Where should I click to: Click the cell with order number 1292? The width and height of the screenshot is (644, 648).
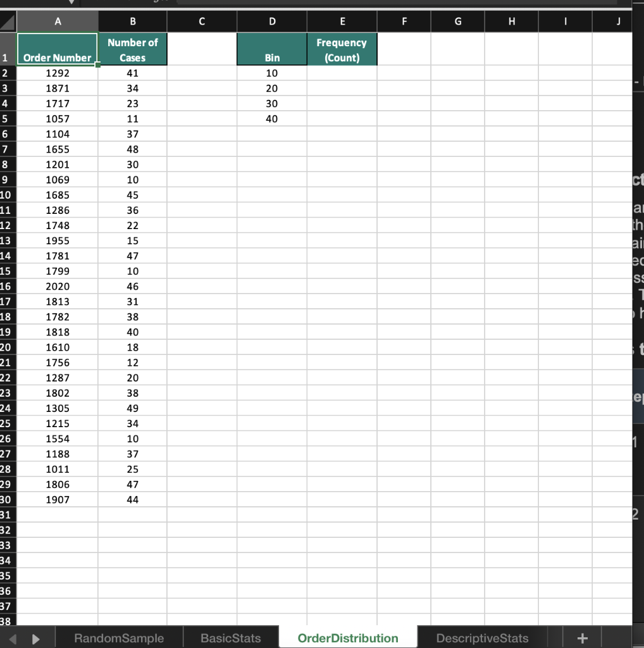pyautogui.click(x=58, y=73)
